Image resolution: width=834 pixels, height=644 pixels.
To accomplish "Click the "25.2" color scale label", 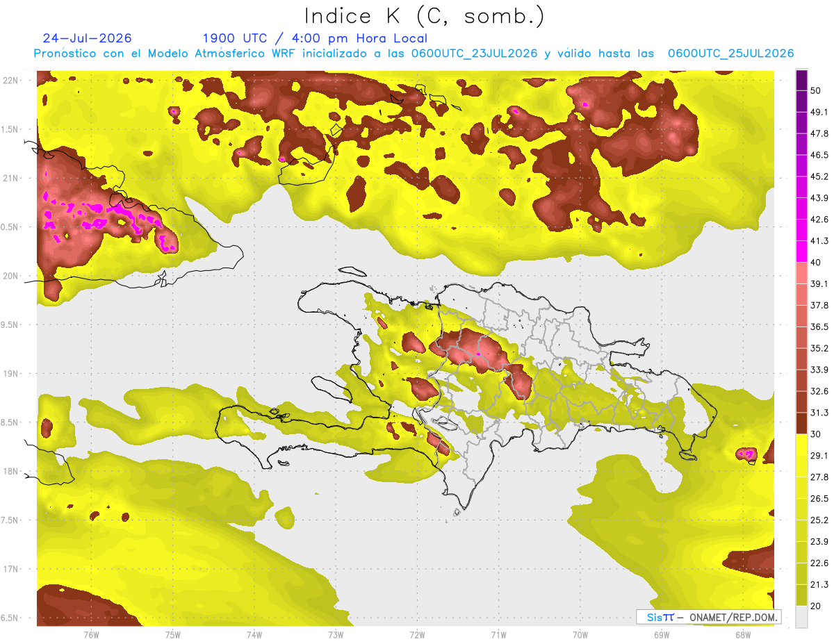I will 819,520.
